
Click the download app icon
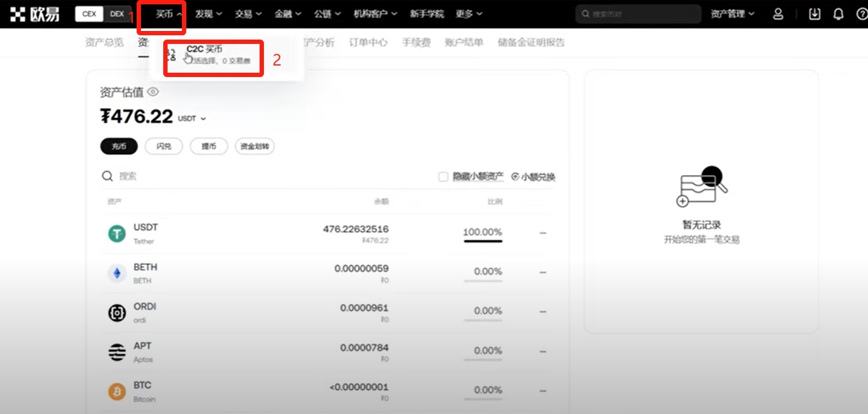(815, 14)
